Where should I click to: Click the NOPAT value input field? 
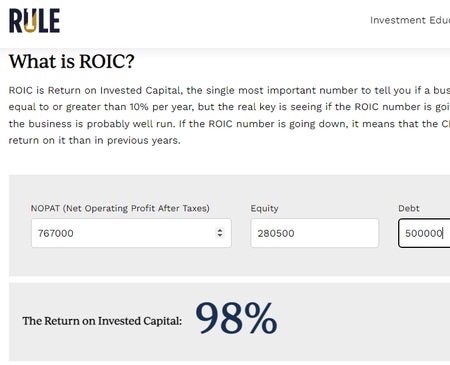click(131, 233)
